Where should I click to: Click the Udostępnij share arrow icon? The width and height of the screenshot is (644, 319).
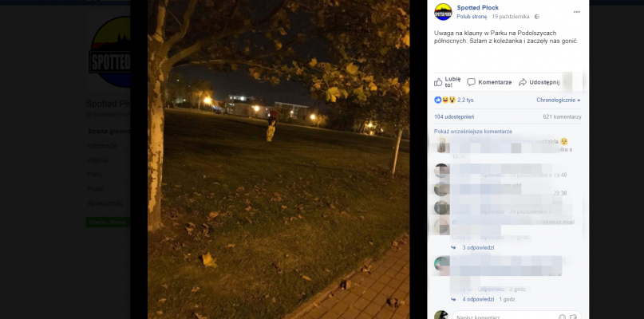[523, 82]
